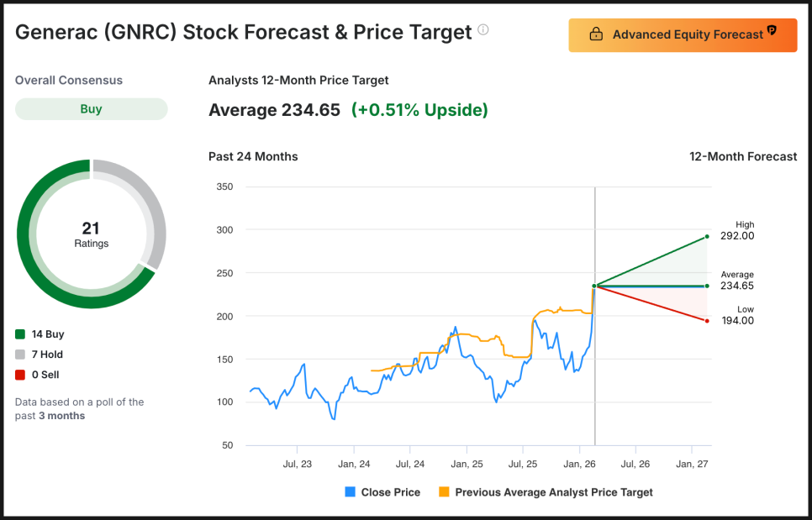This screenshot has width=812, height=520.
Task: Click the red 0 Sell legend square
Action: [20, 375]
